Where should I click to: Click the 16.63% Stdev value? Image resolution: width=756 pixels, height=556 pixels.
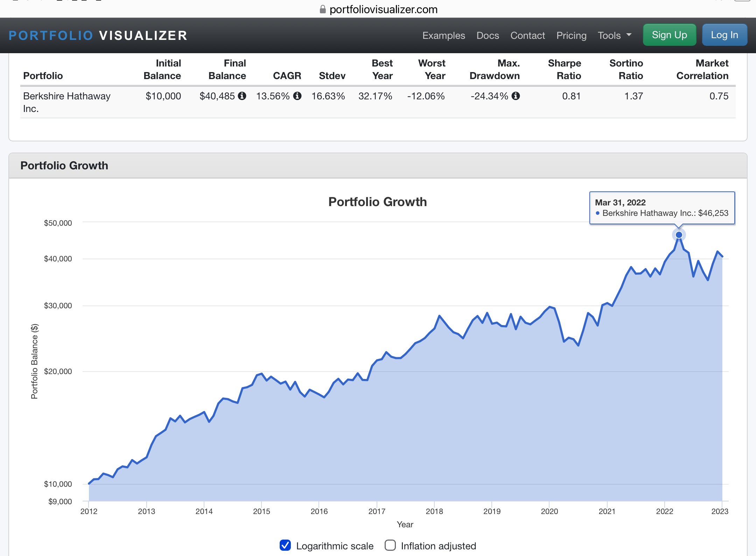coord(328,96)
